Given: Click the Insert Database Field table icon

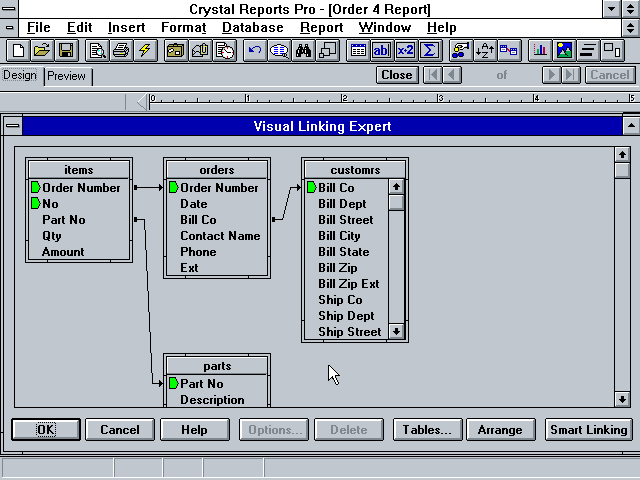Looking at the screenshot, I should [x=358, y=51].
